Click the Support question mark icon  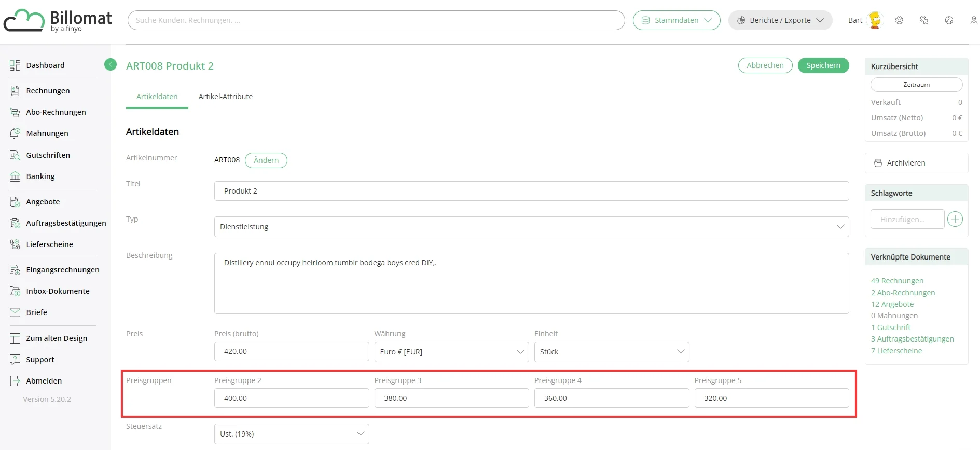(15, 360)
